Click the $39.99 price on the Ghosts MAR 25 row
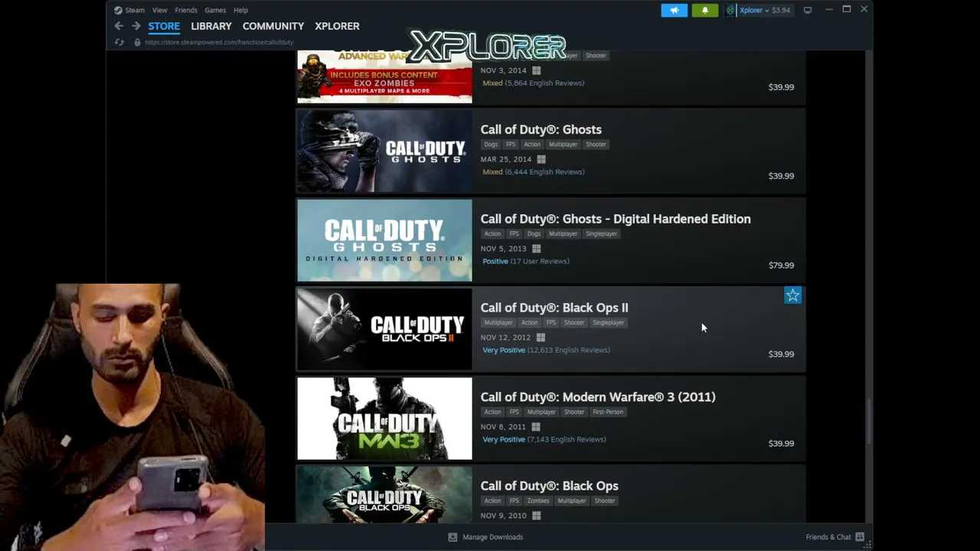The image size is (980, 551). pyautogui.click(x=781, y=176)
